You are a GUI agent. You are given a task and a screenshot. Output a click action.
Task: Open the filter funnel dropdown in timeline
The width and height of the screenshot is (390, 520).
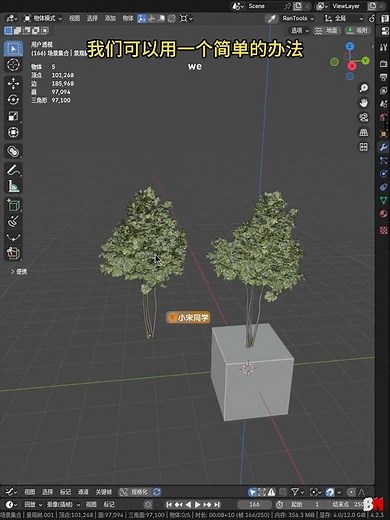point(297,492)
